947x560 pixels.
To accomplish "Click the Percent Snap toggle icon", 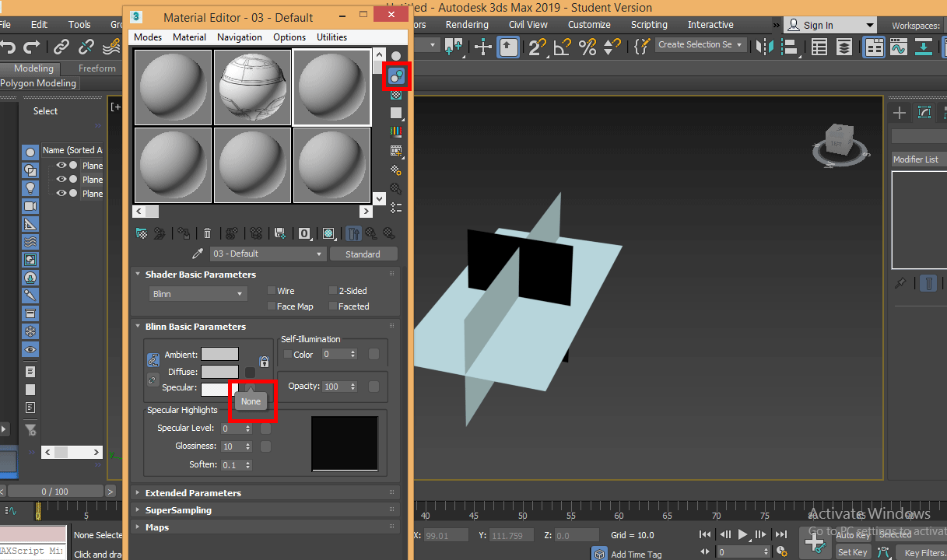I will [587, 47].
